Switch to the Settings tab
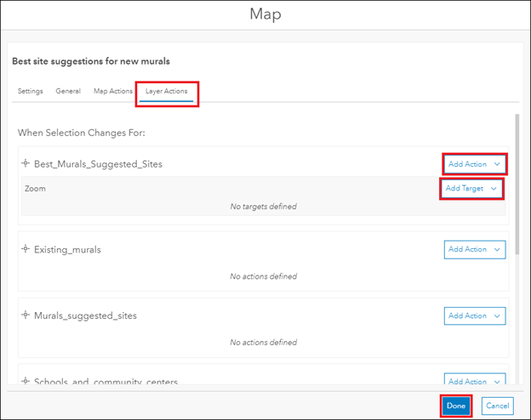The height and width of the screenshot is (420, 531). 31,91
